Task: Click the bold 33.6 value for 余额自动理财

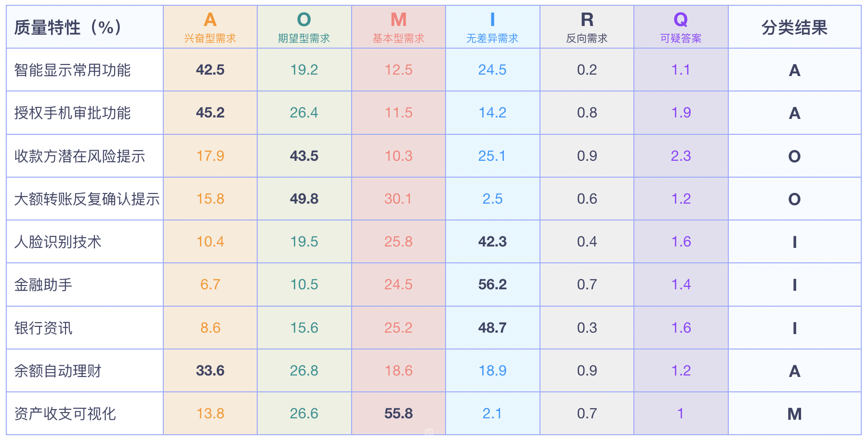Action: point(210,371)
